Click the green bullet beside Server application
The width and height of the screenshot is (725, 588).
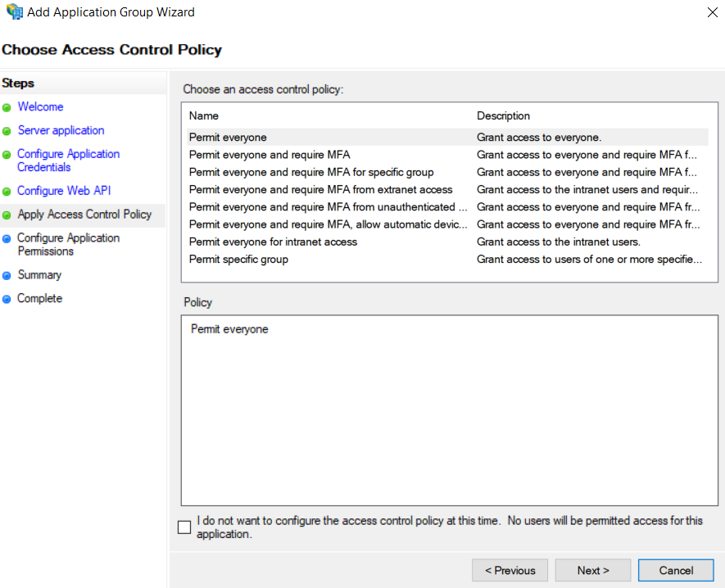pos(7,131)
